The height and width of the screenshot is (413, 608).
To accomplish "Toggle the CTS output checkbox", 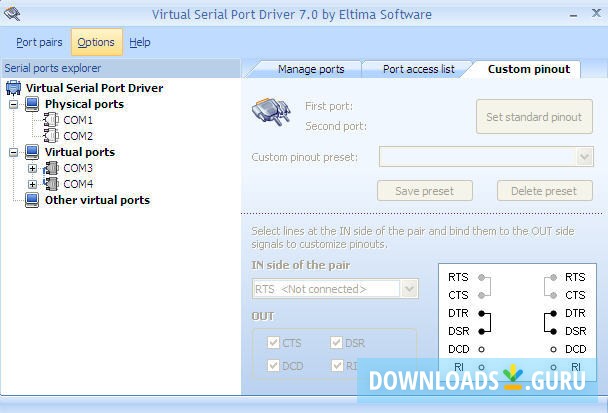I will (273, 342).
